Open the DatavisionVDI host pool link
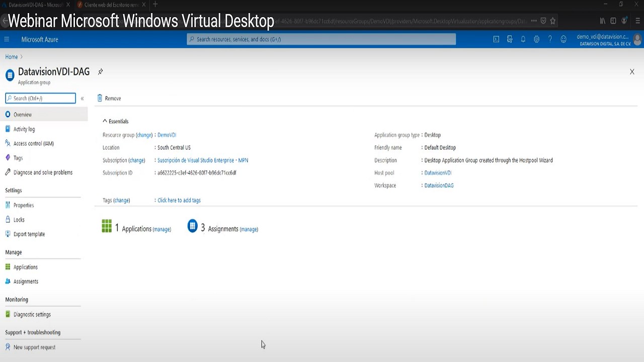The image size is (644, 362). 438,173
